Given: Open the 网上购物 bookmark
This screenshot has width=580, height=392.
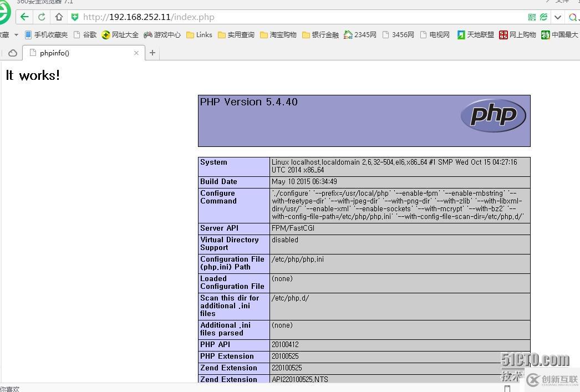Looking at the screenshot, I should [x=517, y=35].
